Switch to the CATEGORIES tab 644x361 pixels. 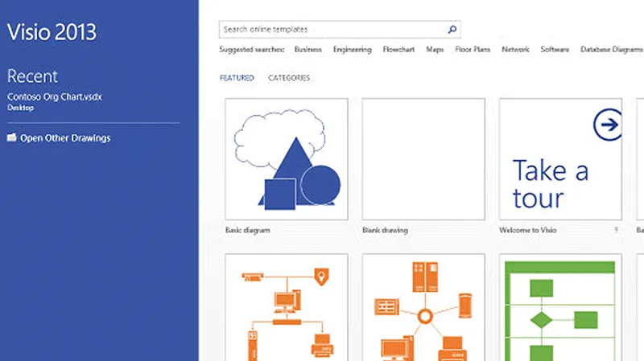(289, 78)
